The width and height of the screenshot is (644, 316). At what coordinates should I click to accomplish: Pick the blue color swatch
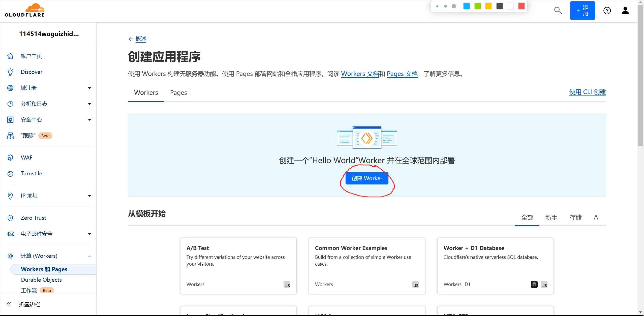[x=467, y=6]
